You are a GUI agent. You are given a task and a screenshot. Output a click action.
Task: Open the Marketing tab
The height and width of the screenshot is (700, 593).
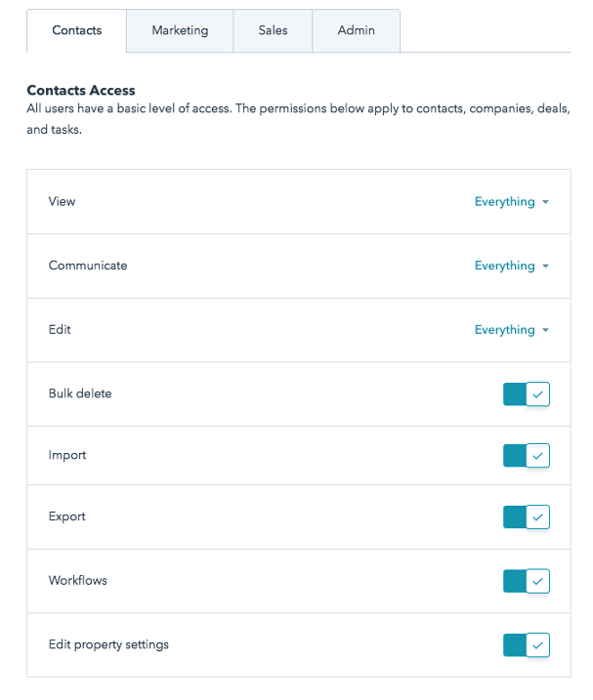pyautogui.click(x=180, y=30)
